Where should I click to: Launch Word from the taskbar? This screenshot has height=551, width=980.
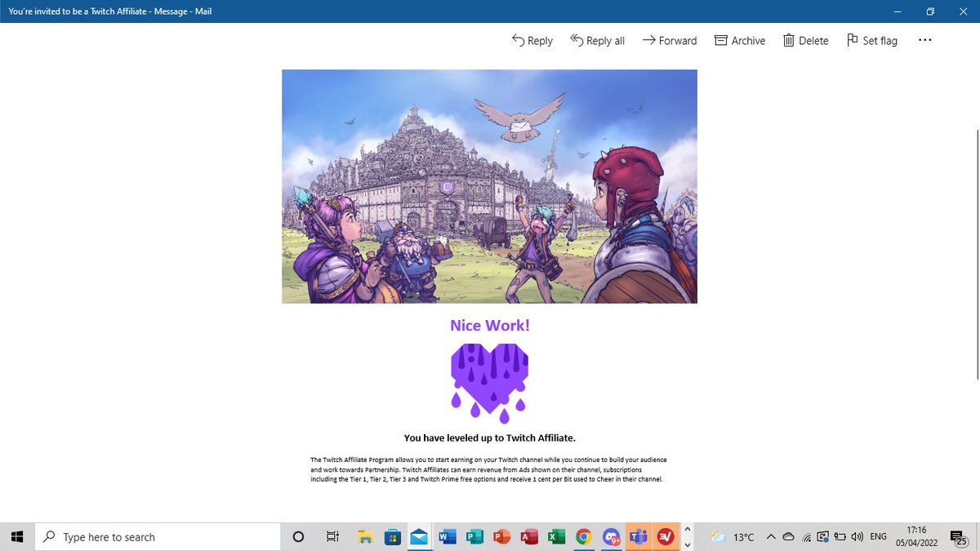coord(447,537)
